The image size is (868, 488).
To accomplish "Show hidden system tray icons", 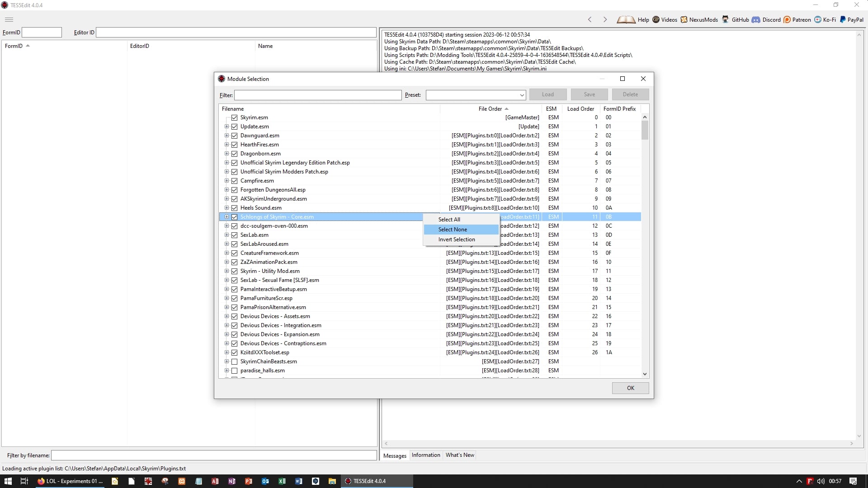I will pyautogui.click(x=799, y=481).
